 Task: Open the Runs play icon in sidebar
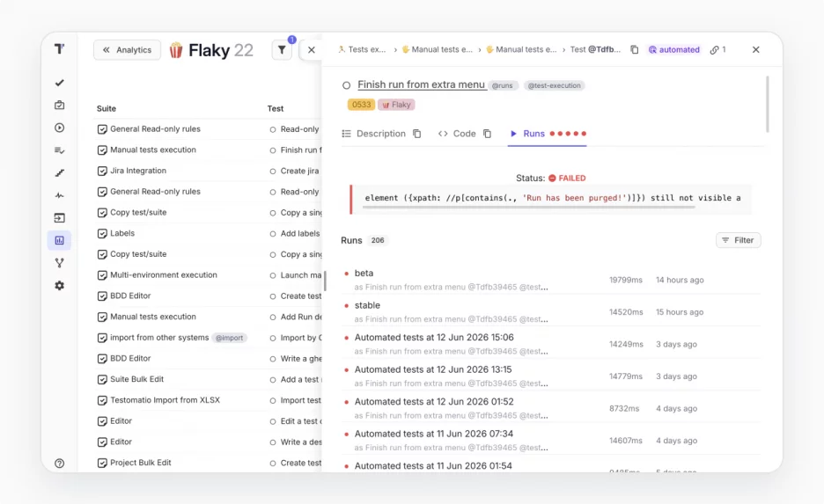(x=59, y=128)
